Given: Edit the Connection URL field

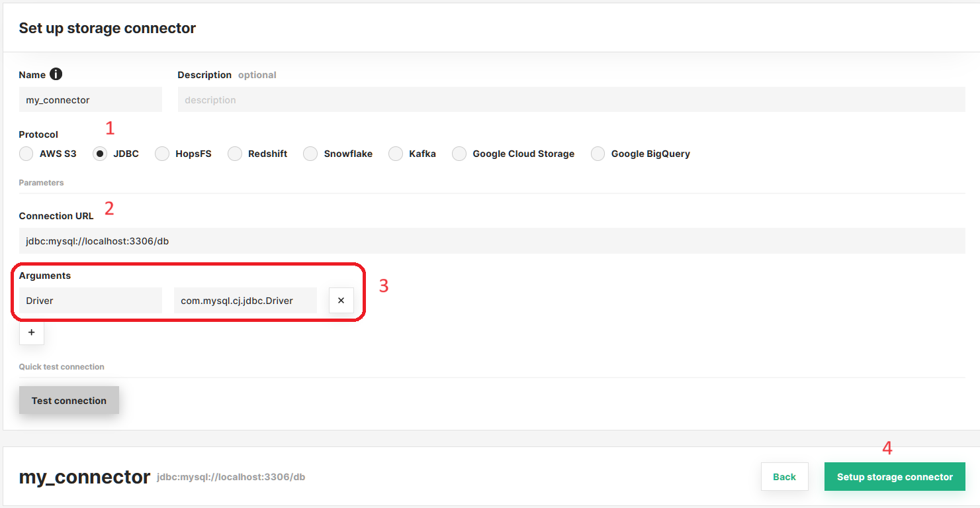Looking at the screenshot, I should [x=492, y=240].
